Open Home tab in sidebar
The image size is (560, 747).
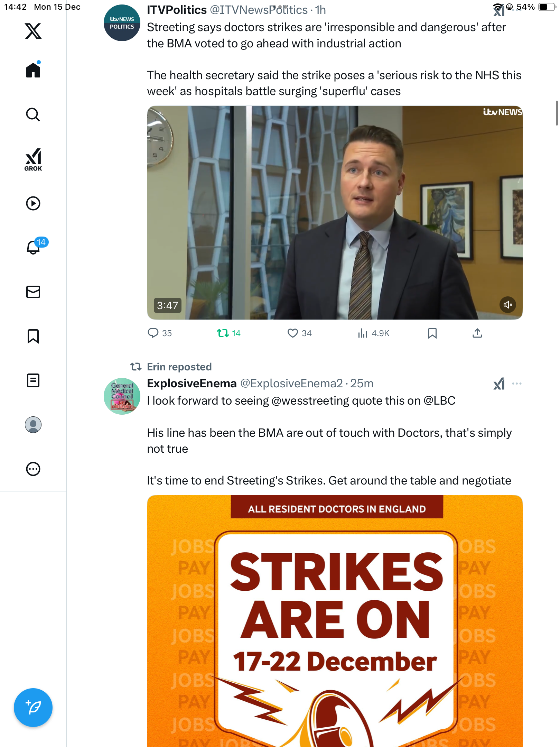33,70
